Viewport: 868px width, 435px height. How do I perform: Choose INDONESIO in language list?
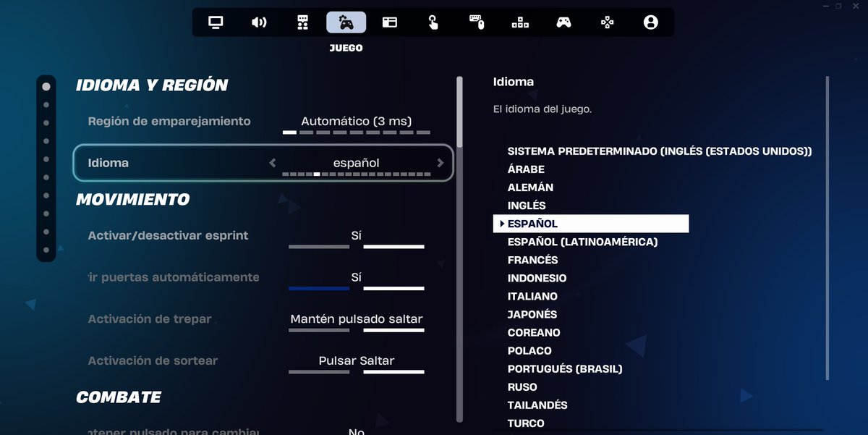tap(537, 278)
